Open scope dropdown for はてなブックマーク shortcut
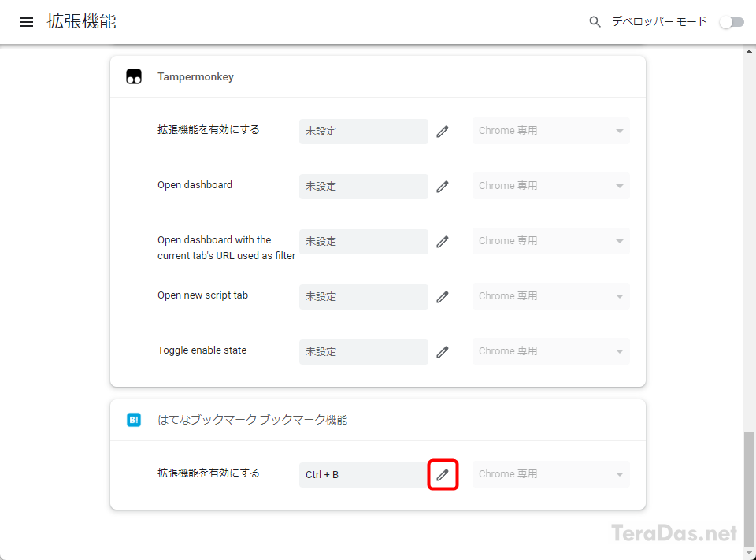This screenshot has width=756, height=560. pyautogui.click(x=550, y=474)
